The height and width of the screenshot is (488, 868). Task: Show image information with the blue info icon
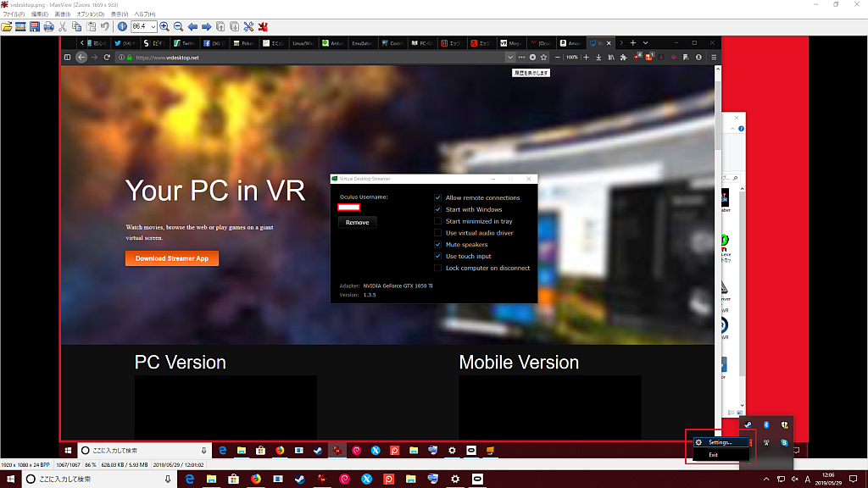pos(122,26)
